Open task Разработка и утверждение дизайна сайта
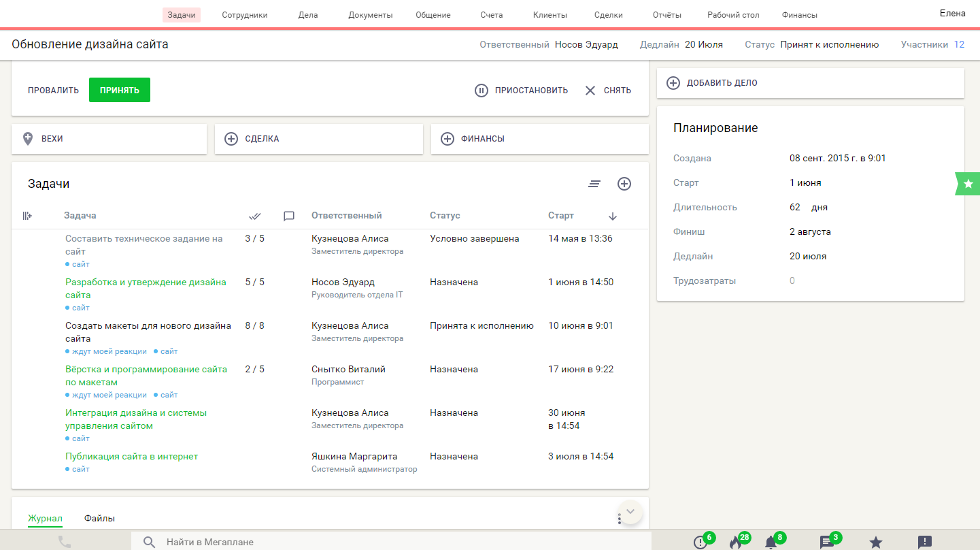Screen dimensions: 980x550 [x=146, y=289]
